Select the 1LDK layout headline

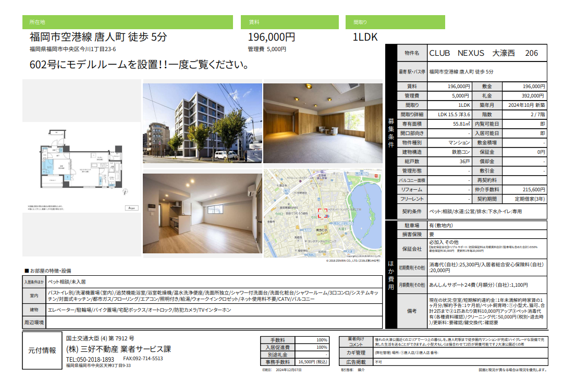[365, 37]
